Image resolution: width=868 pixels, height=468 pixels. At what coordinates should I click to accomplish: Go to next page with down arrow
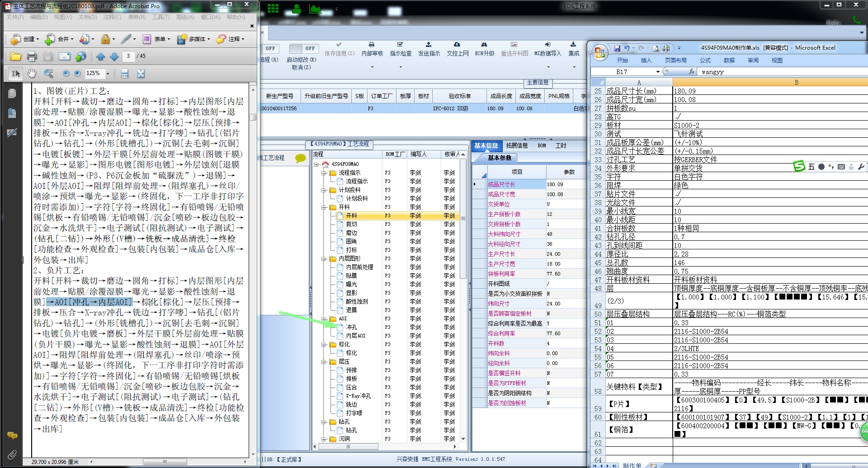[x=114, y=56]
